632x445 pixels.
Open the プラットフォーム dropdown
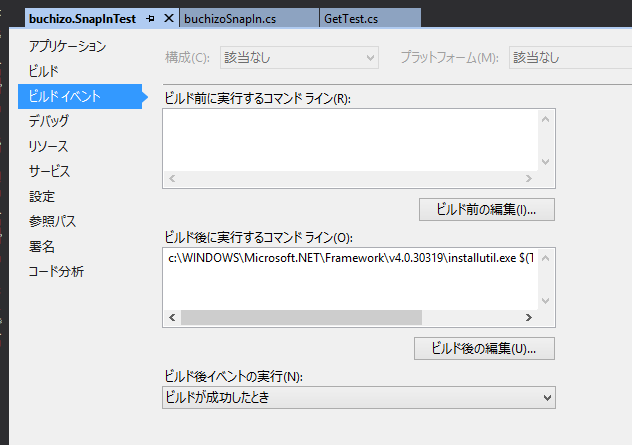tap(570, 58)
